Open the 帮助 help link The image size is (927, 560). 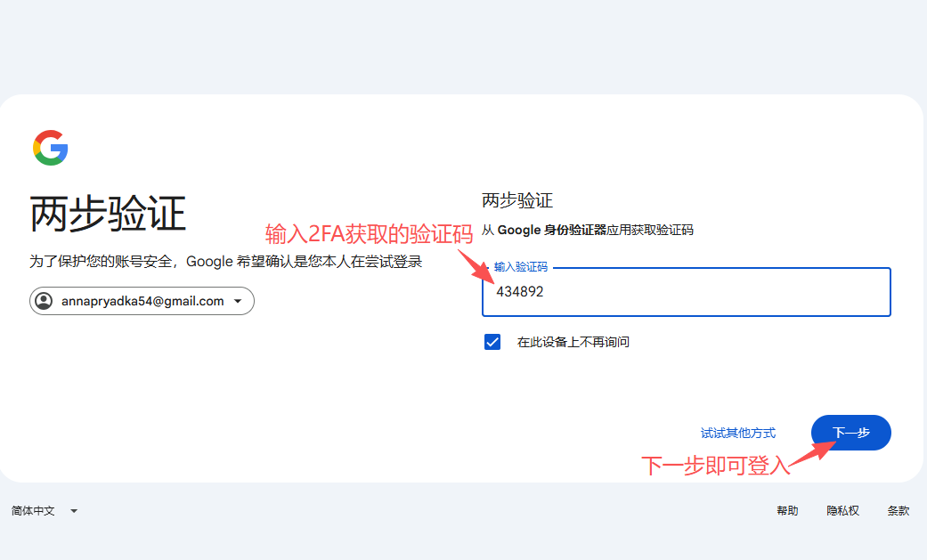(x=787, y=511)
